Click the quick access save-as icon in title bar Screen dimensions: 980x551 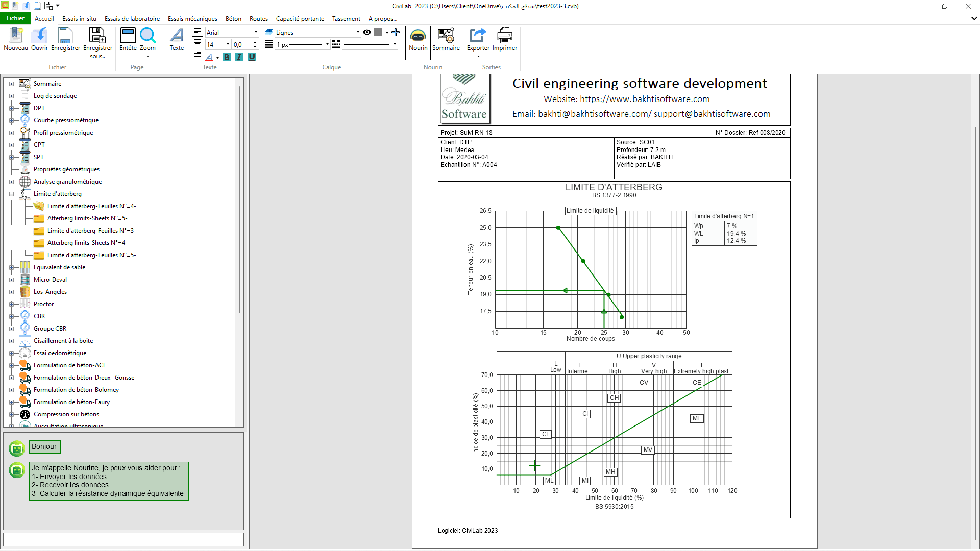(48, 6)
